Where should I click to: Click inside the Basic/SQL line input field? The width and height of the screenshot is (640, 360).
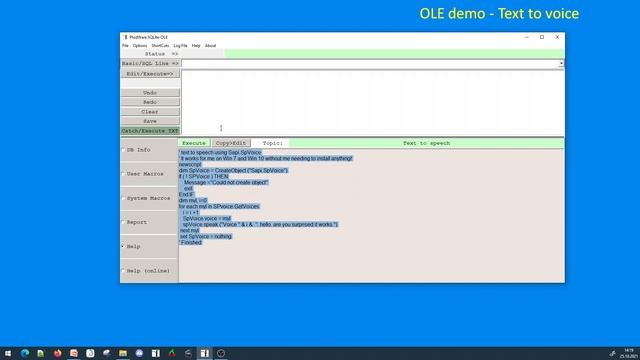[x=370, y=64]
